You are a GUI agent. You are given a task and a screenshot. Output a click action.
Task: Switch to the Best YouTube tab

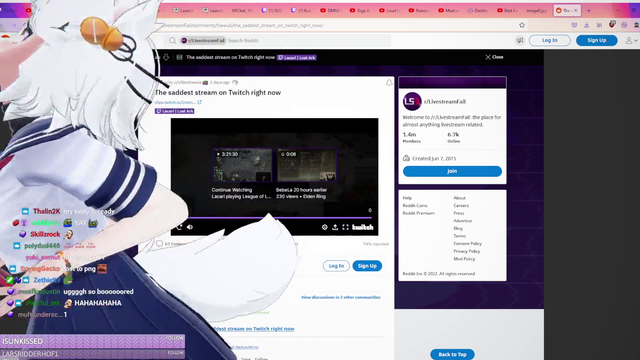508,11
